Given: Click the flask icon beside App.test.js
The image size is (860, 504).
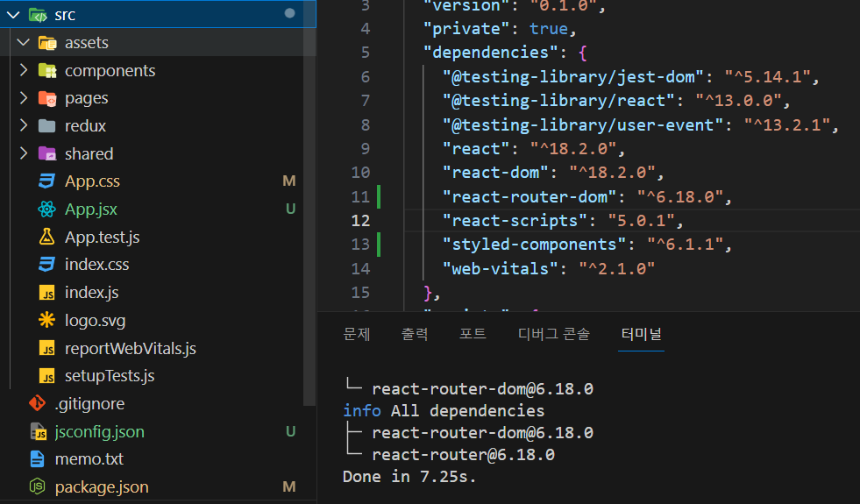Looking at the screenshot, I should tap(46, 237).
